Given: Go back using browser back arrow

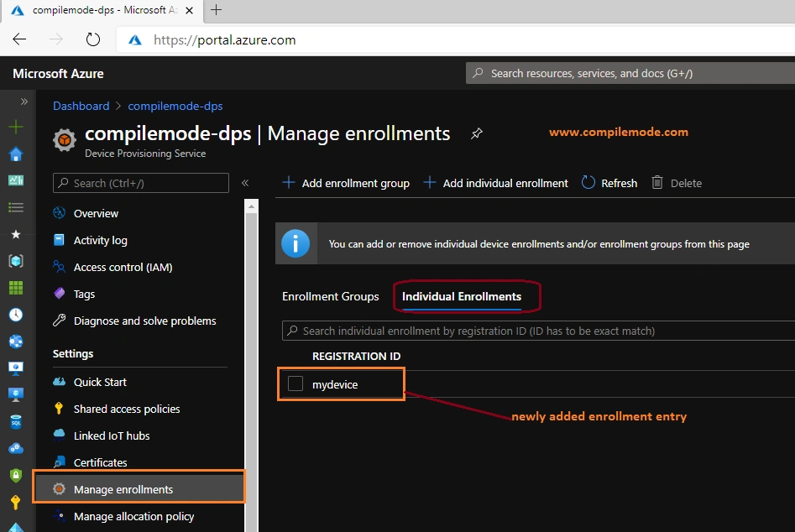Looking at the screenshot, I should (x=19, y=39).
